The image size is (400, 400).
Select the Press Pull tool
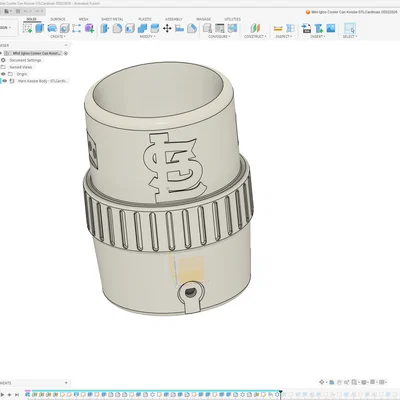105,28
